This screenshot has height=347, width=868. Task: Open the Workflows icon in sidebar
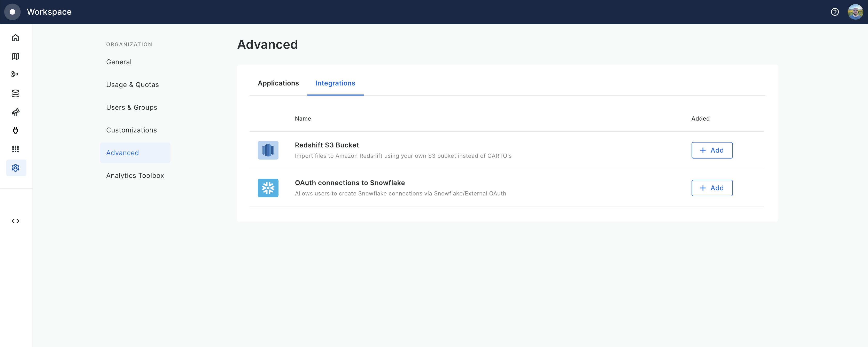click(x=15, y=74)
